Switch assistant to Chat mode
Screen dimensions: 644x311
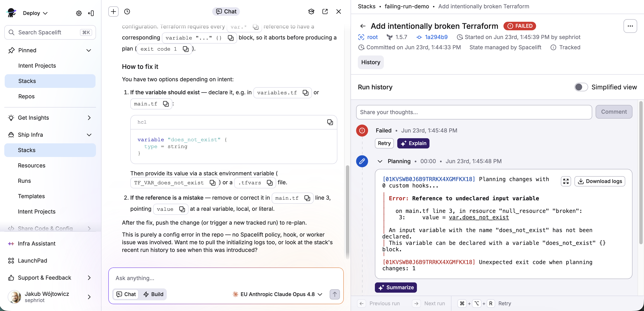(126, 294)
